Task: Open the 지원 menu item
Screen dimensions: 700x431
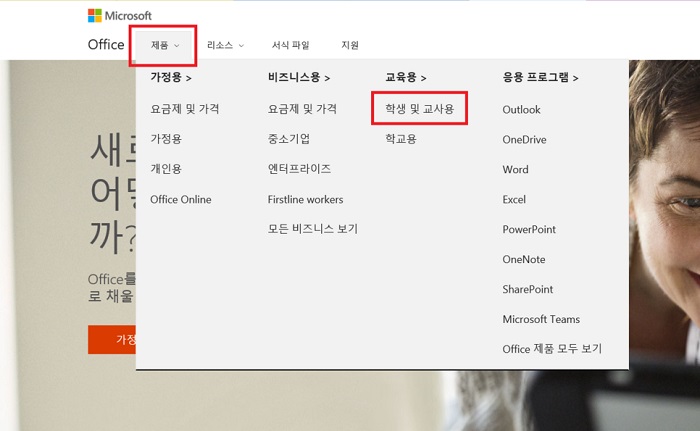Action: pos(350,45)
